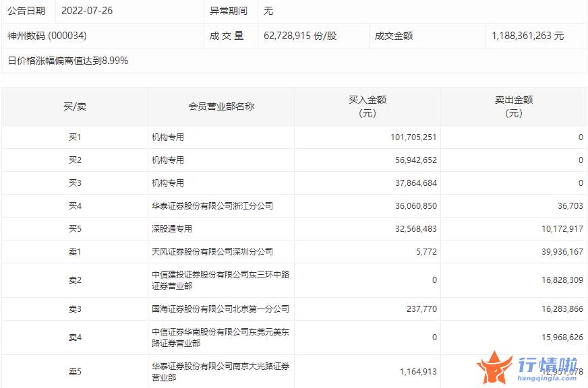Screen dimensions: 588x388
Task: Select buy amount 56,942,652
Action: [x=416, y=160]
